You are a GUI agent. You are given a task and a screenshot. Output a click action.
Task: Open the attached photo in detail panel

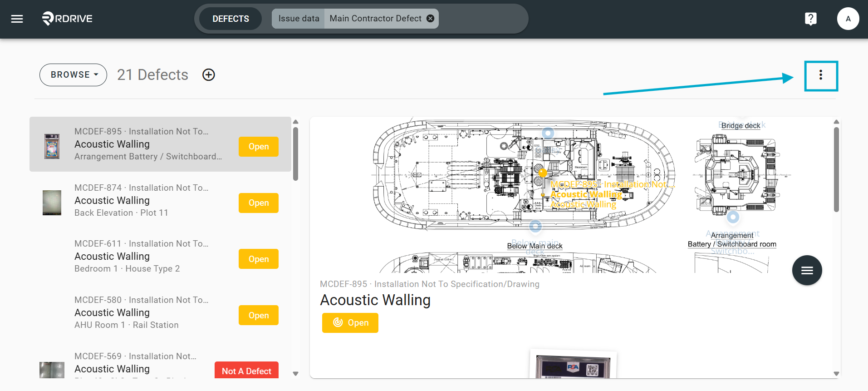pyautogui.click(x=573, y=364)
